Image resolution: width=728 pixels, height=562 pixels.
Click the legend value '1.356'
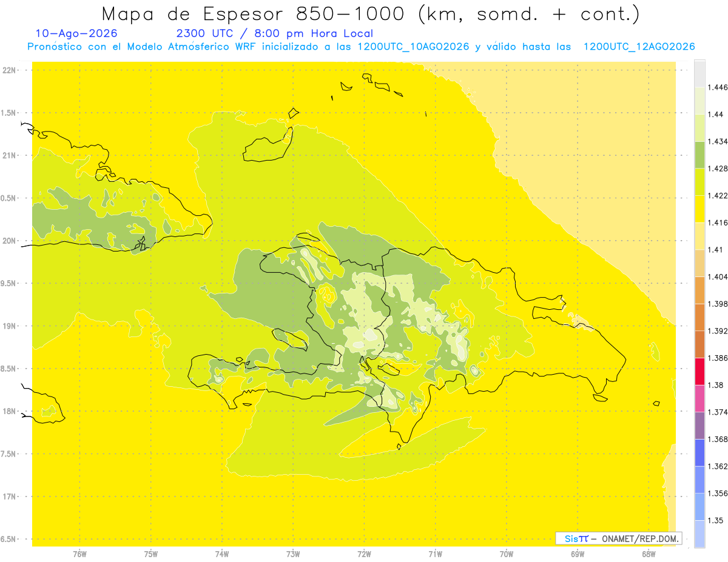pyautogui.click(x=718, y=493)
